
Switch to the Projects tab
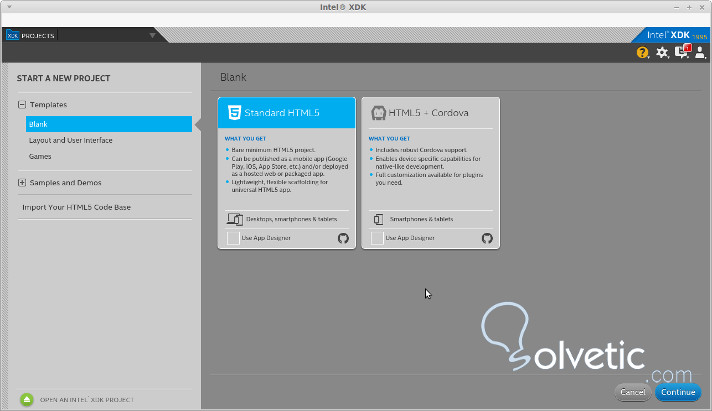click(x=38, y=35)
